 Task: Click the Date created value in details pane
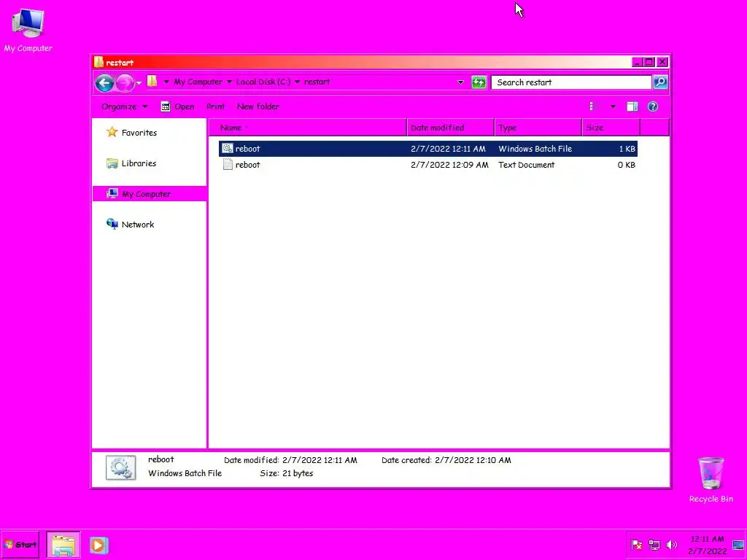pos(473,461)
